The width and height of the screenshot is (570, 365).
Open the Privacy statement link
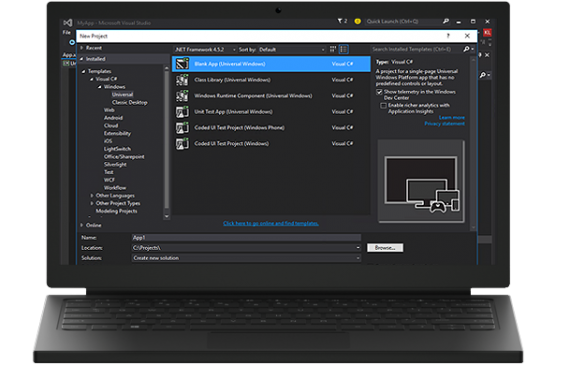click(445, 124)
